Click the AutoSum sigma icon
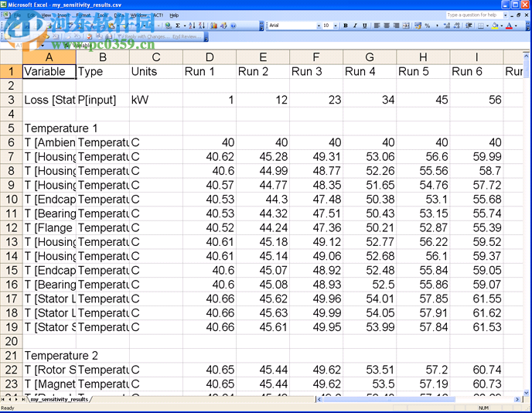Screen dimensions: 532x413 [178, 26]
